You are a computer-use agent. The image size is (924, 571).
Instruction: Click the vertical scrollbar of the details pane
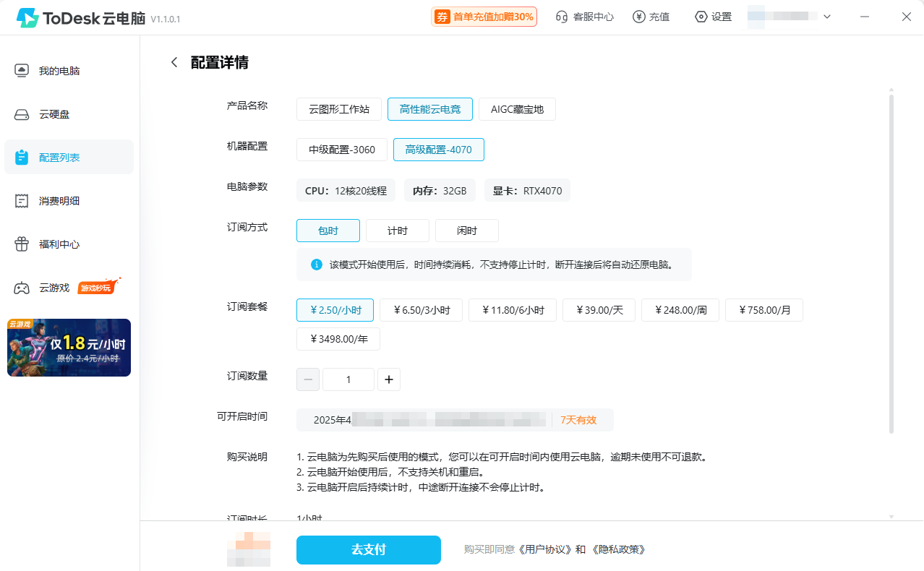click(891, 263)
